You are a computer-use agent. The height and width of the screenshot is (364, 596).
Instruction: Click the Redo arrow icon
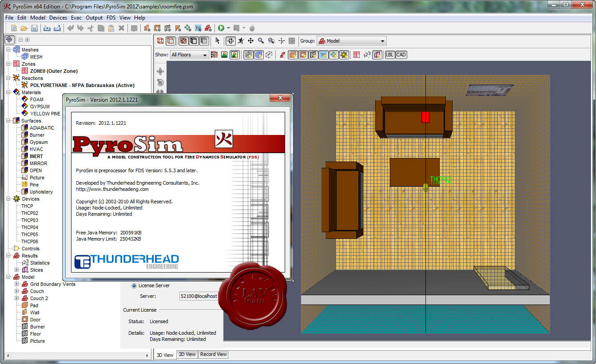click(80, 28)
